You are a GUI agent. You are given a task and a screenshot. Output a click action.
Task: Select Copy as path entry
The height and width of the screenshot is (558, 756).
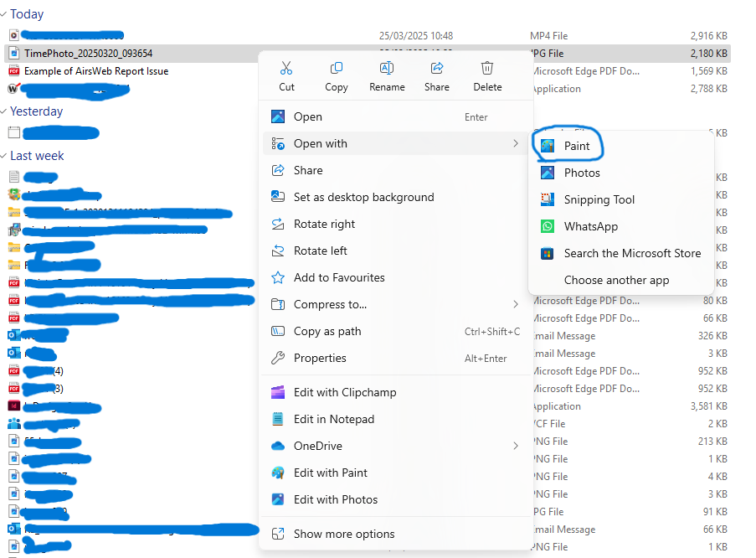tap(396, 331)
